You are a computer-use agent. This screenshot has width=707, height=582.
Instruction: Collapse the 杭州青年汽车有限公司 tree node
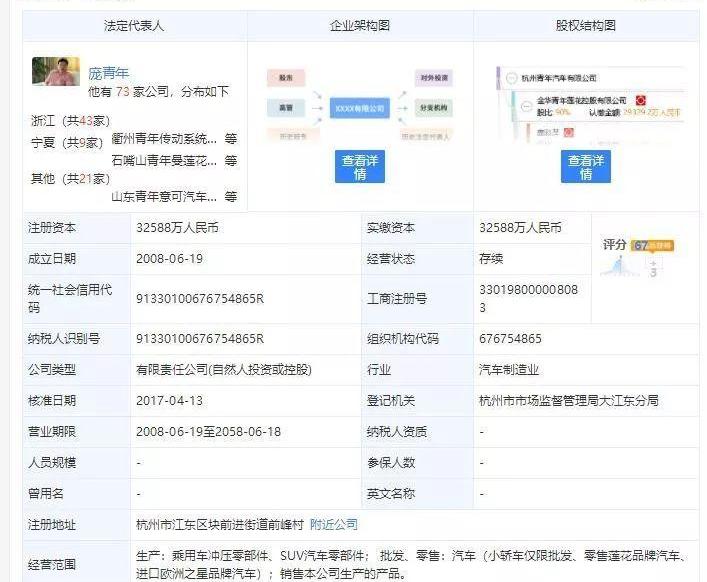[x=511, y=77]
